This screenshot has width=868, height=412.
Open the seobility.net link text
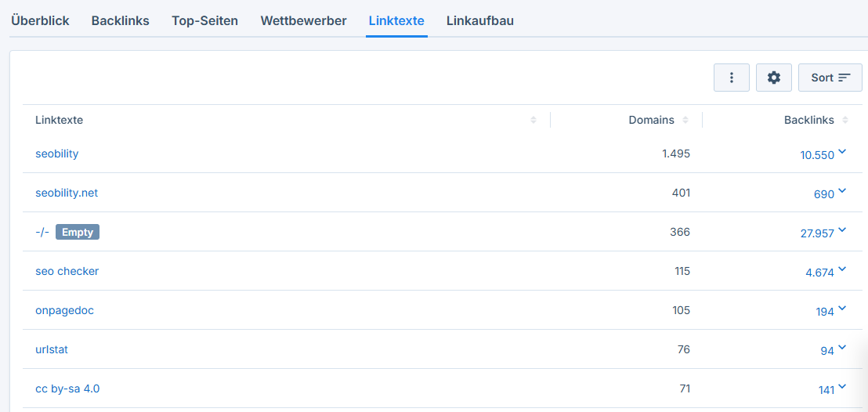(67, 193)
